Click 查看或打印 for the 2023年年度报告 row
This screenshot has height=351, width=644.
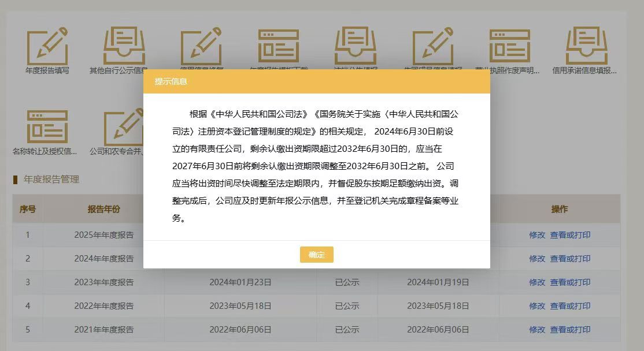coord(570,282)
